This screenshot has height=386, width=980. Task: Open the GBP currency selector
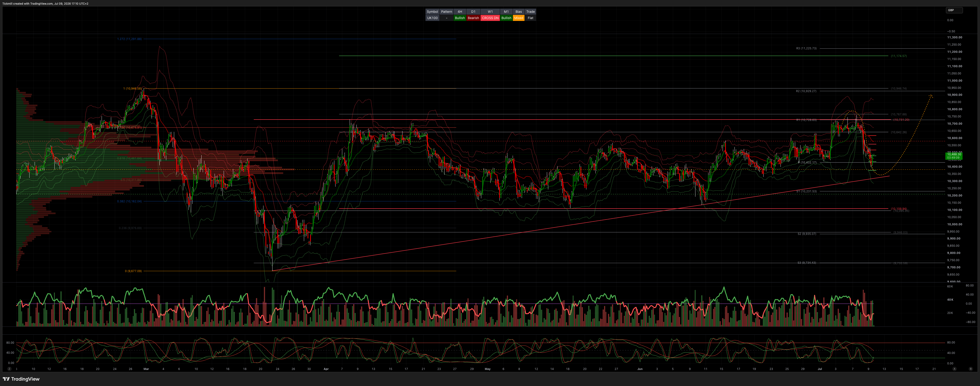pyautogui.click(x=954, y=10)
